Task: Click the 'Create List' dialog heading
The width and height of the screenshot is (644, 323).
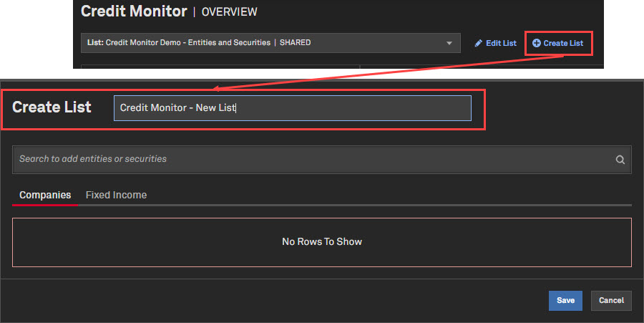Action: (x=52, y=107)
